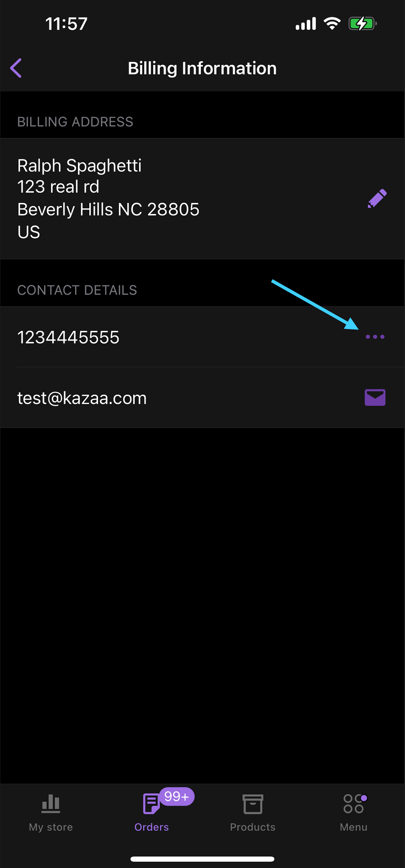The image size is (405, 868).
Task: Tap the 99+ orders badge
Action: 177,796
